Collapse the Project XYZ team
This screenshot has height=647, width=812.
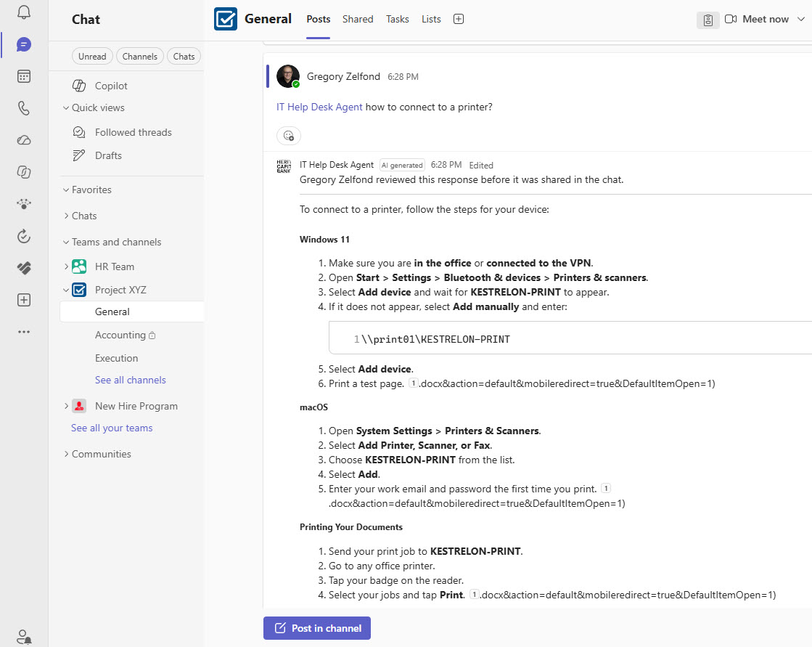(x=66, y=290)
